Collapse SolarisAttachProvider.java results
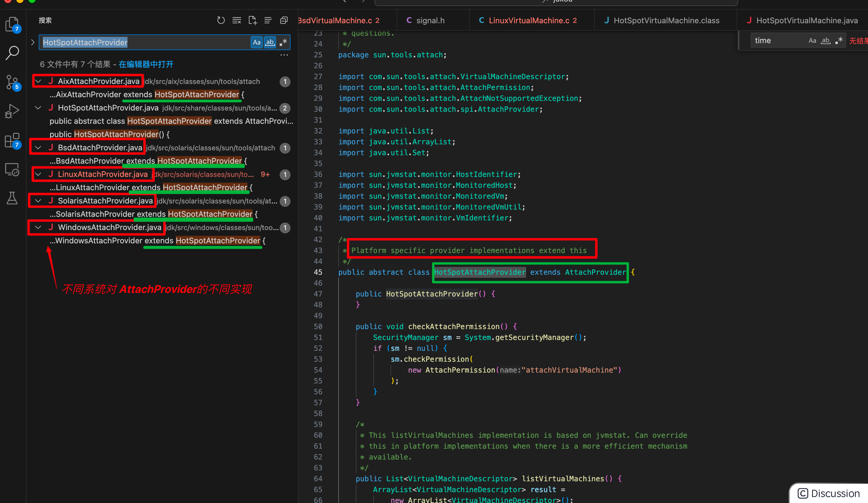868x503 pixels. (38, 201)
